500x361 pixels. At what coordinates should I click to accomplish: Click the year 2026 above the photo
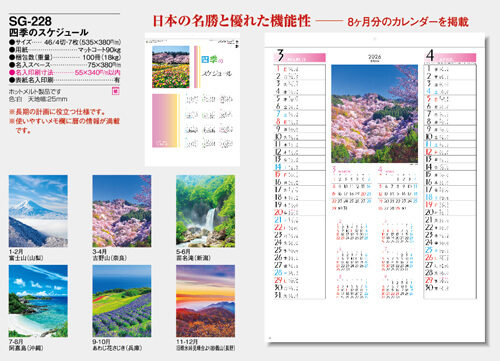click(x=374, y=57)
